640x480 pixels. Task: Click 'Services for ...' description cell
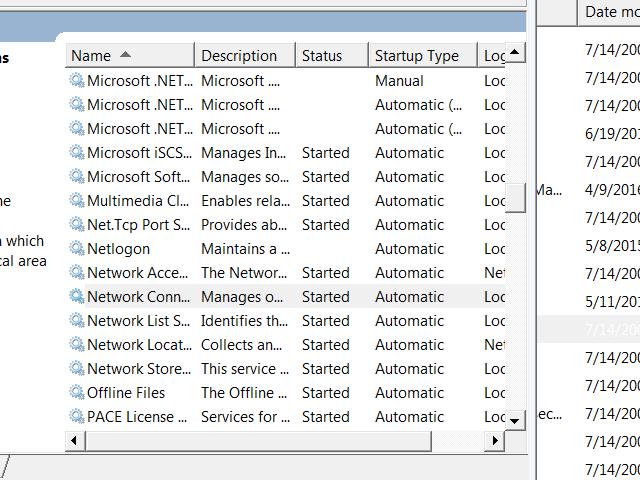(x=245, y=417)
